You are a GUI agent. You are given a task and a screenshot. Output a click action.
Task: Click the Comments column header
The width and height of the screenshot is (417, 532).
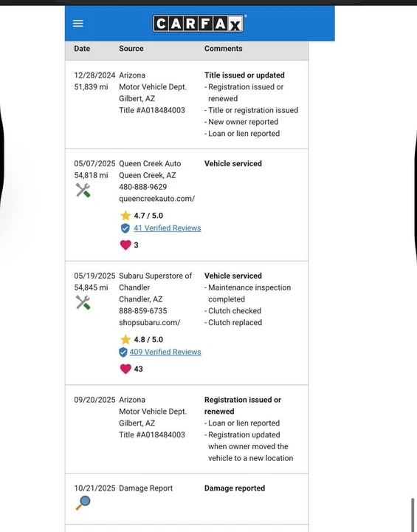tap(223, 49)
